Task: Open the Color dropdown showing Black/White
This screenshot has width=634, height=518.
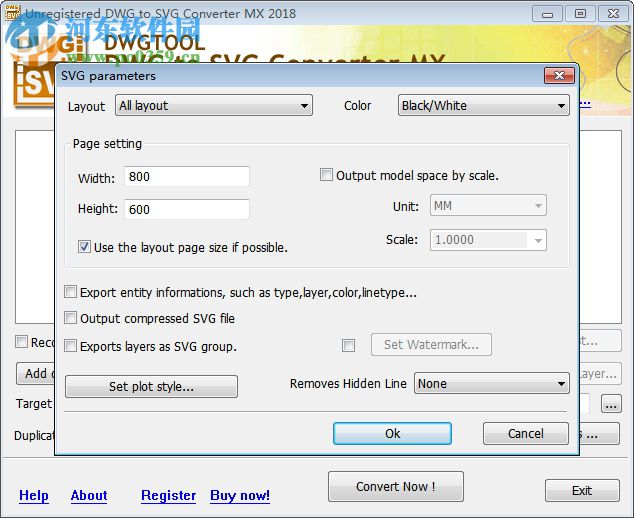Action: click(484, 106)
